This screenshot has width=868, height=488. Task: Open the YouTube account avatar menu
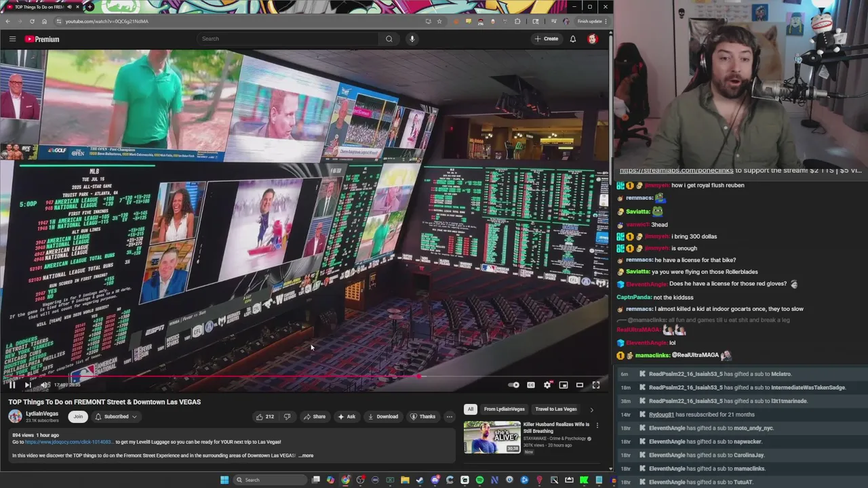point(593,39)
